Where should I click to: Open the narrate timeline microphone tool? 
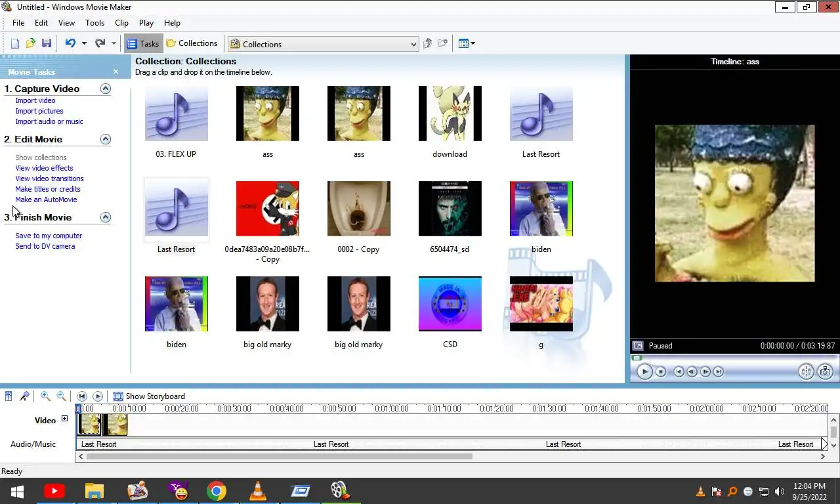[24, 396]
